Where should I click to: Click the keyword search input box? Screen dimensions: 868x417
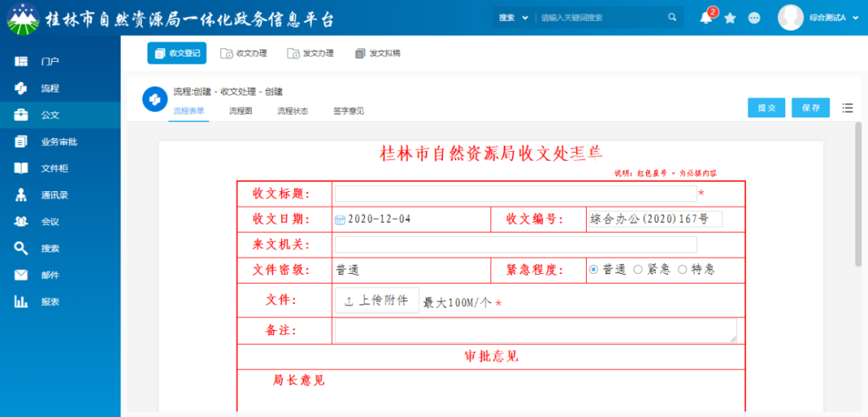point(602,18)
